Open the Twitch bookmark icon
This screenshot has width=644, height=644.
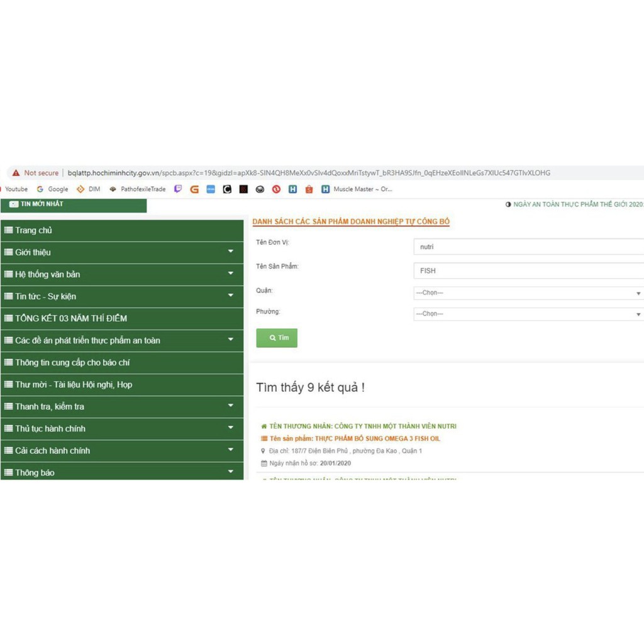[x=178, y=189]
